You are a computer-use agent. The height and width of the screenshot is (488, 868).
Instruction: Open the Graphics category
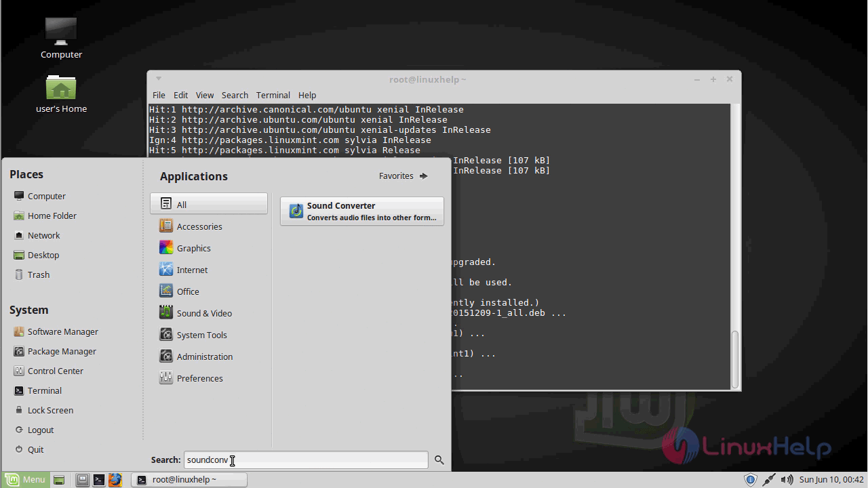[x=209, y=248]
